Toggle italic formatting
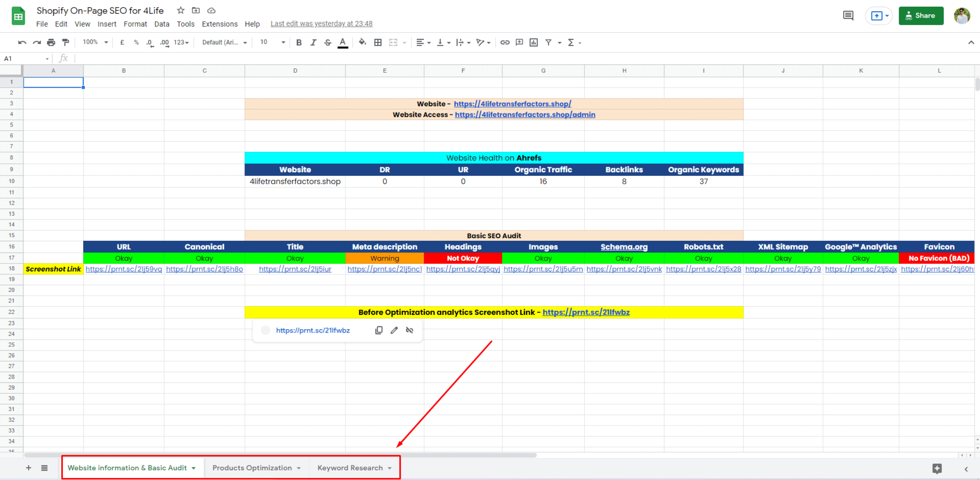Viewport: 980px width, 480px height. click(x=313, y=42)
